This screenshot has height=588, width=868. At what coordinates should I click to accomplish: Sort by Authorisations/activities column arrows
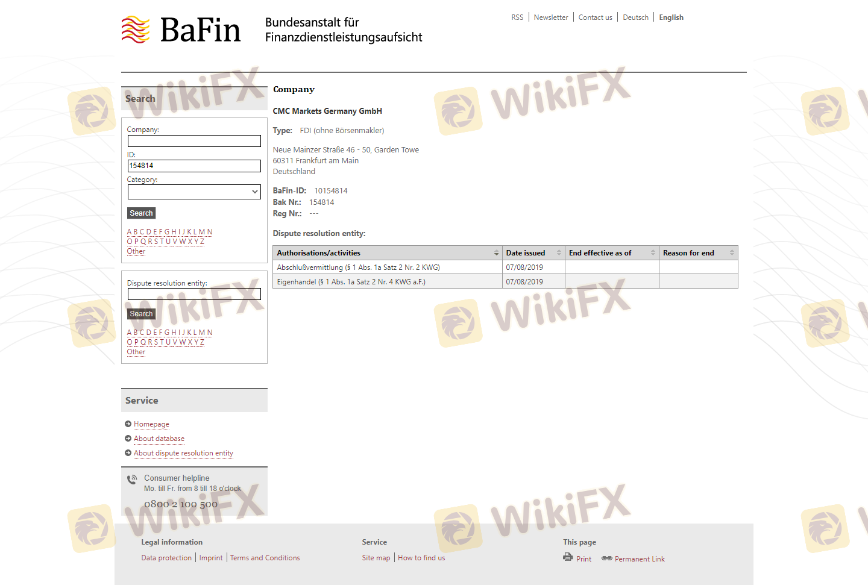[496, 253]
